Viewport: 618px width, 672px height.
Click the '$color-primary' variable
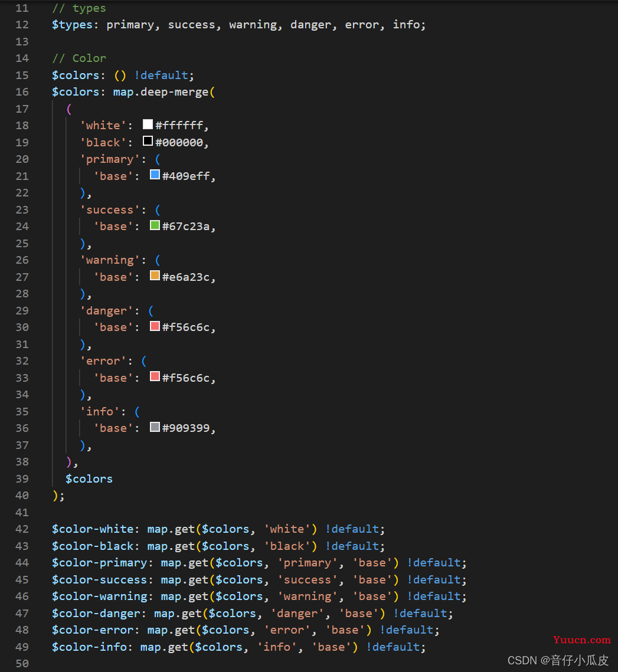(x=100, y=563)
